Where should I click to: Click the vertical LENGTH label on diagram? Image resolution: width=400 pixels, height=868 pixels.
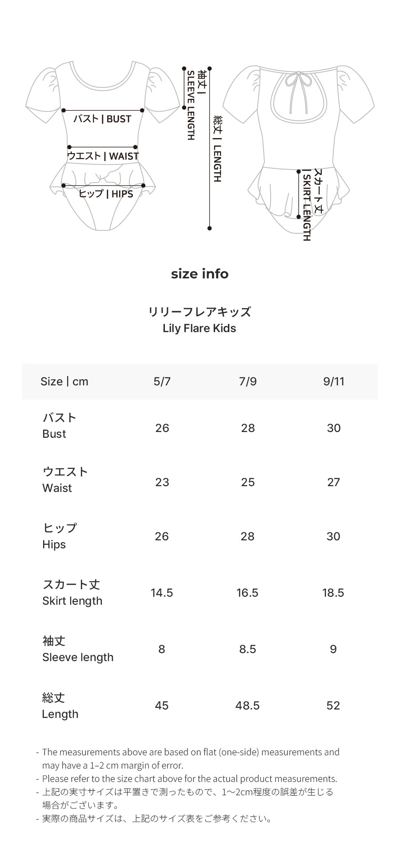tap(217, 149)
